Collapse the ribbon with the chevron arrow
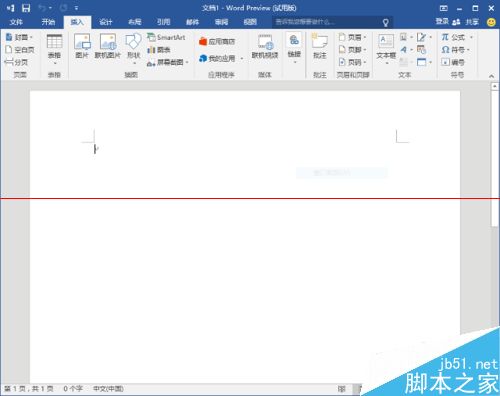This screenshot has width=500, height=396. pos(491,76)
